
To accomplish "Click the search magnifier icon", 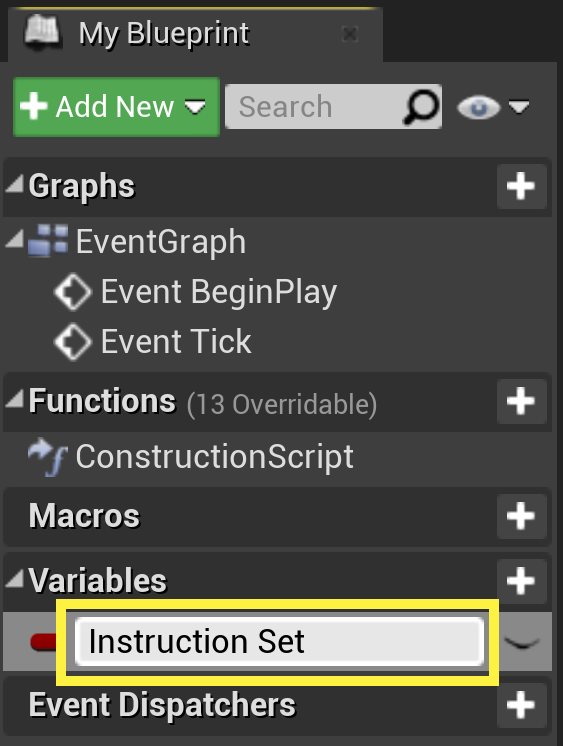I will (421, 107).
